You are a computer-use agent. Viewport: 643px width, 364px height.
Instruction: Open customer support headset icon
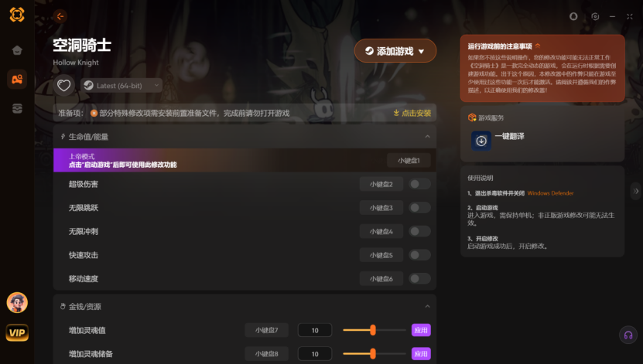pos(628,335)
